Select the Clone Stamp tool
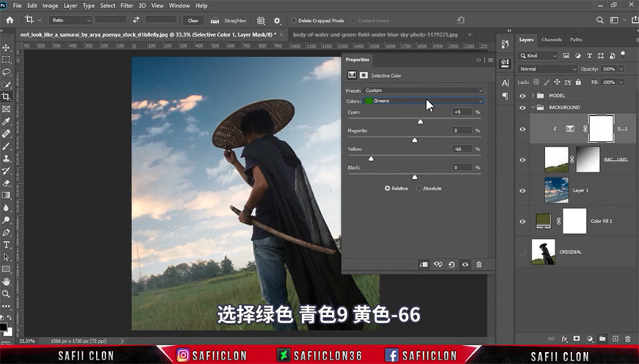The width and height of the screenshot is (639, 364). point(6,159)
